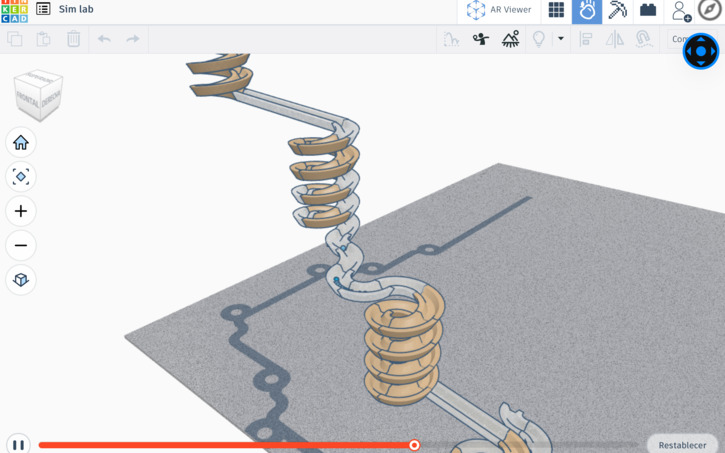Open the designs list icon
This screenshot has height=453, width=725.
pos(43,9)
